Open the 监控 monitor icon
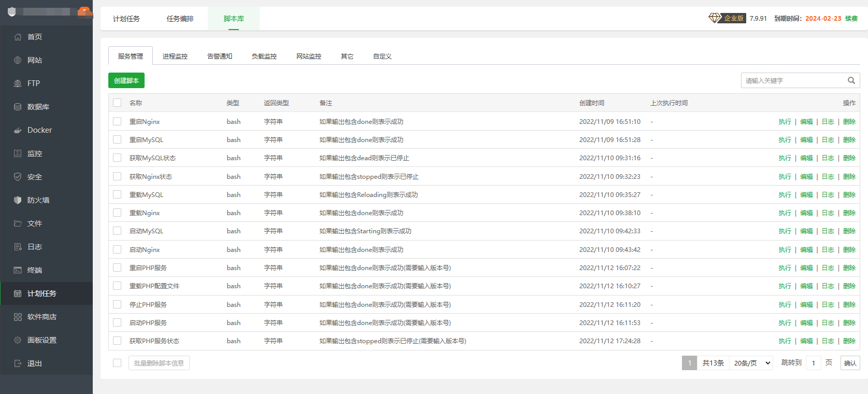The height and width of the screenshot is (394, 868). pyautogui.click(x=18, y=153)
